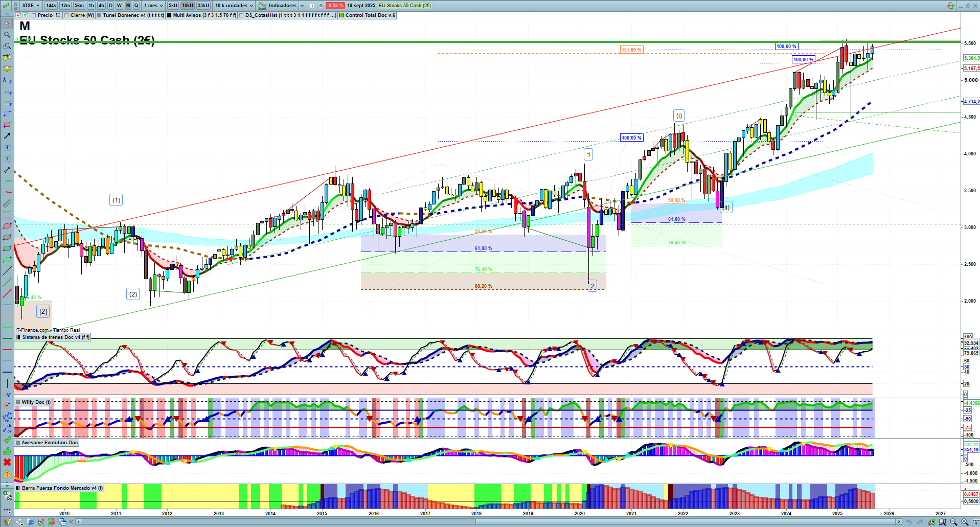This screenshot has width=980, height=527.
Task: Select the brown ellipse drawing tool
Action: point(7,237)
